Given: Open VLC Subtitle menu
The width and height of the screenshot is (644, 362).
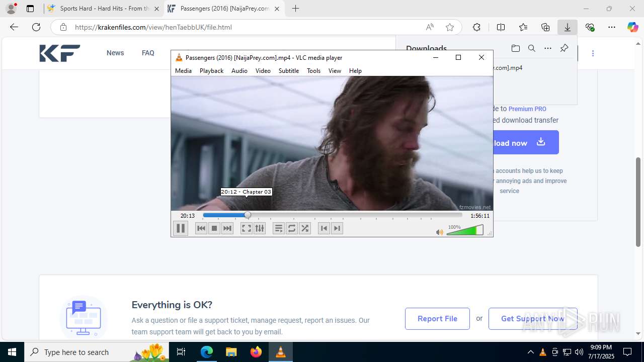Looking at the screenshot, I should [x=289, y=71].
